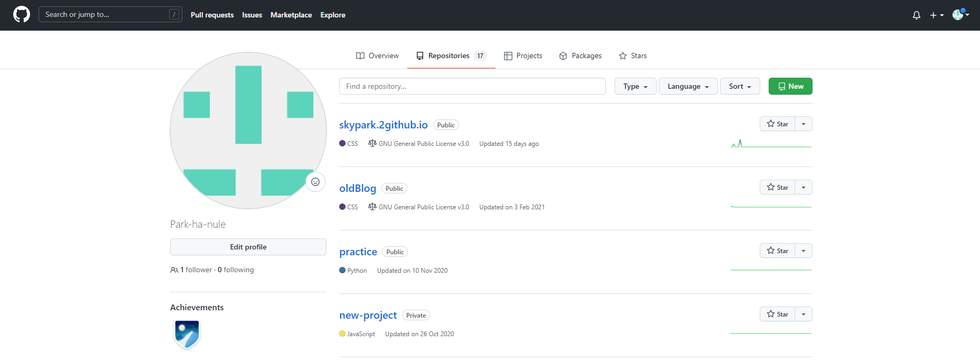Click the oldBlog activity sparkline
Screen dimensions: 980x361
coord(771,207)
